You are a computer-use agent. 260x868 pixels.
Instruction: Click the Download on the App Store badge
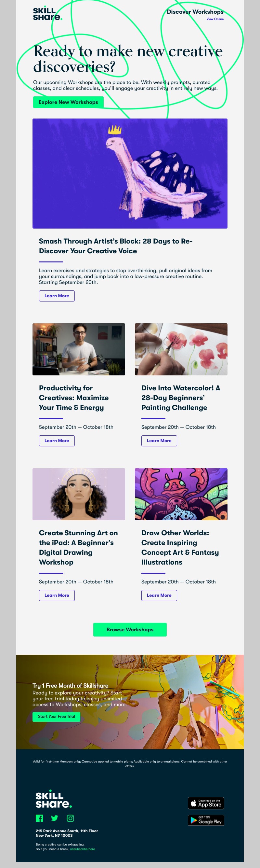(206, 803)
